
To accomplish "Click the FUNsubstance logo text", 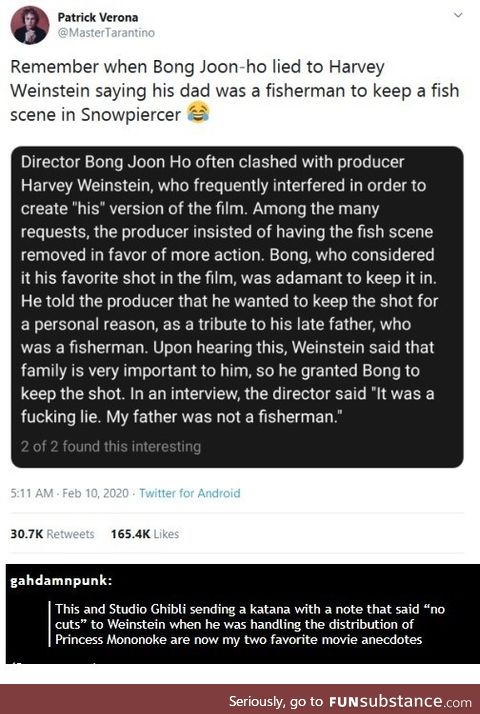I will pos(399,701).
